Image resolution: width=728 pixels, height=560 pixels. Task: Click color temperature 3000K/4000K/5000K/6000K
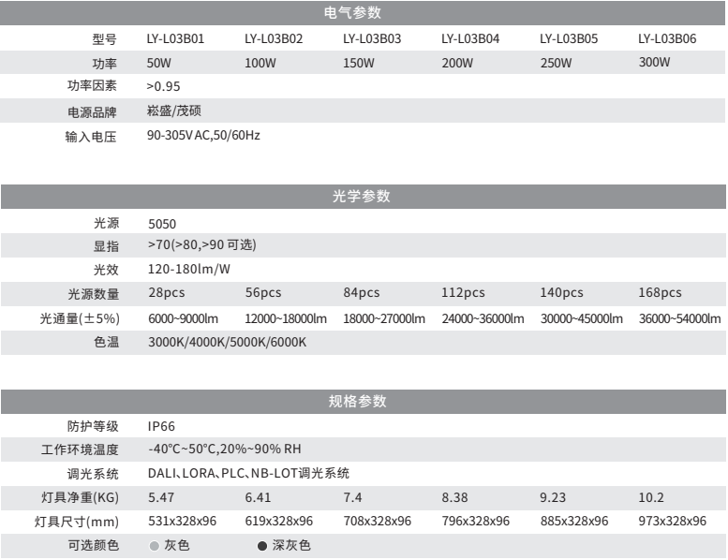pos(228,342)
